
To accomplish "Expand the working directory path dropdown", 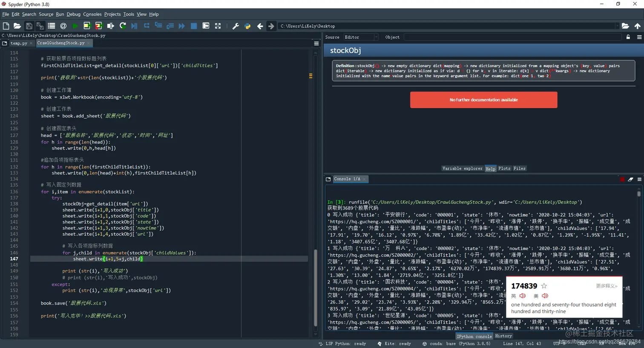I will click(x=617, y=26).
